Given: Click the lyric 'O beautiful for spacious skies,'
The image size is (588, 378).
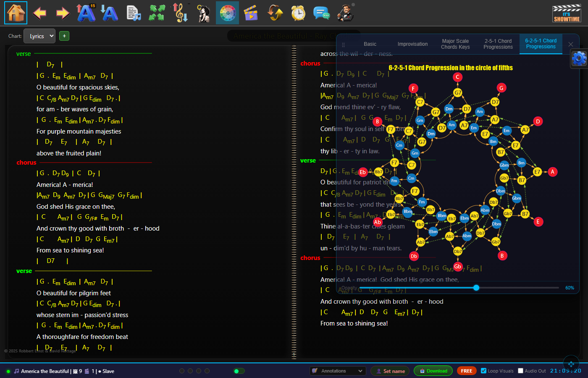Looking at the screenshot, I should [x=78, y=87].
